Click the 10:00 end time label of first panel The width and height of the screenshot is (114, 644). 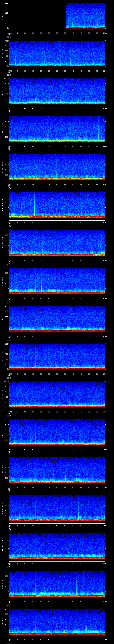[105, 33]
